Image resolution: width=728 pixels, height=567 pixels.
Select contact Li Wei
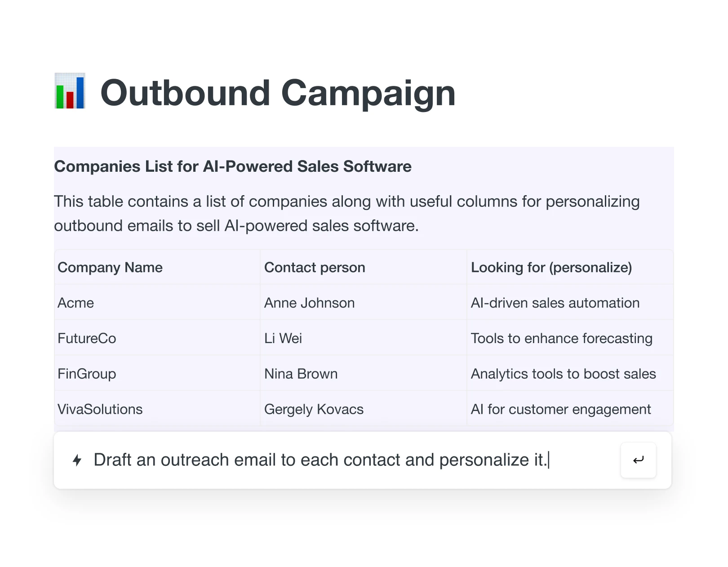283,338
